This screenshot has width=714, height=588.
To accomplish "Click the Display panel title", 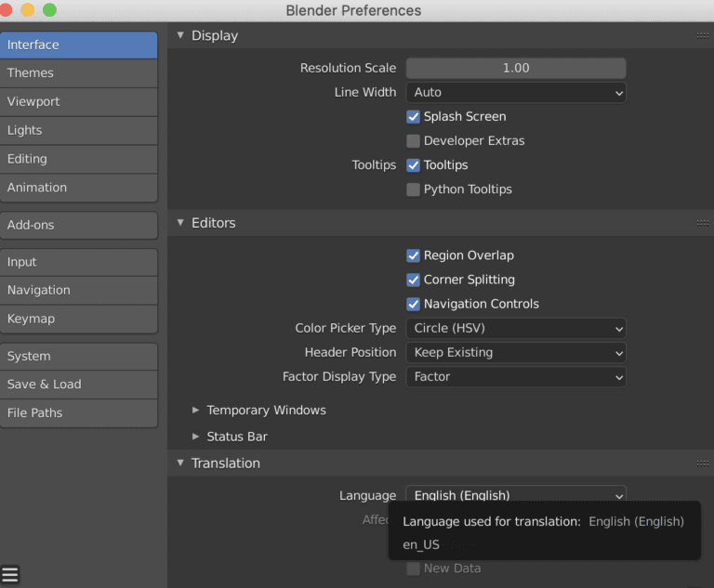I will [x=215, y=35].
